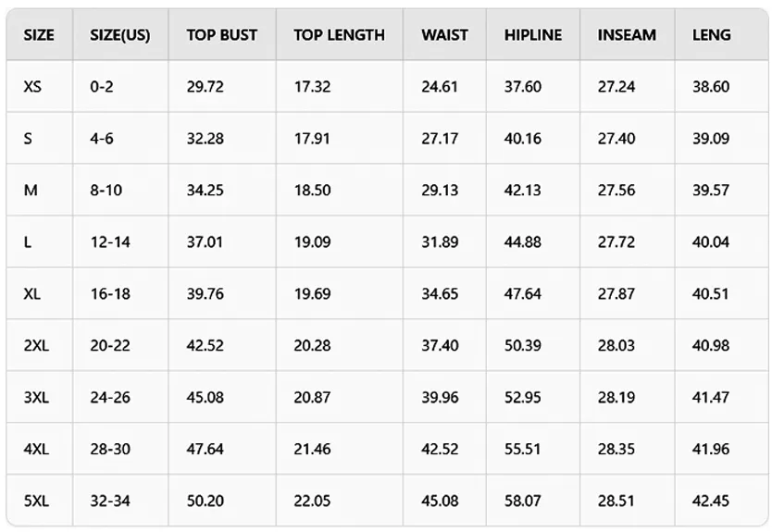Select the 3XL size row label
This screenshot has height=532, width=772.
tap(36, 398)
